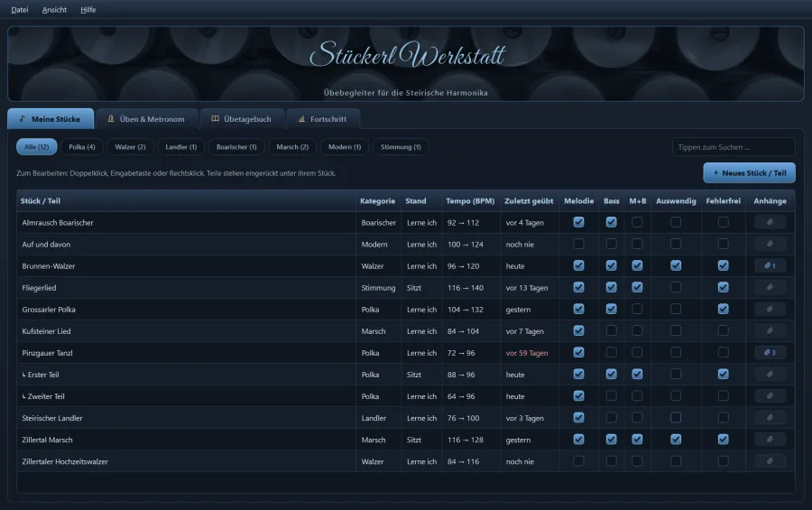Switch to Meine Stücke tab
This screenshot has width=812, height=510.
51,118
